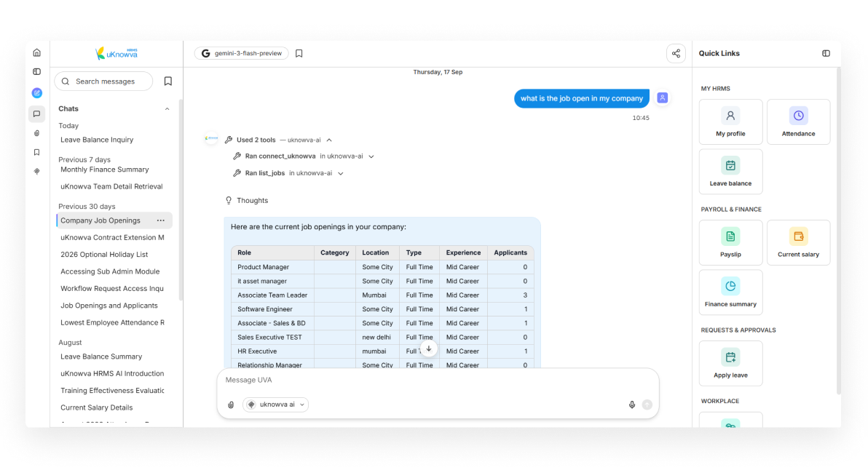Open gemini-3-flash-preview model selector

[x=241, y=54]
